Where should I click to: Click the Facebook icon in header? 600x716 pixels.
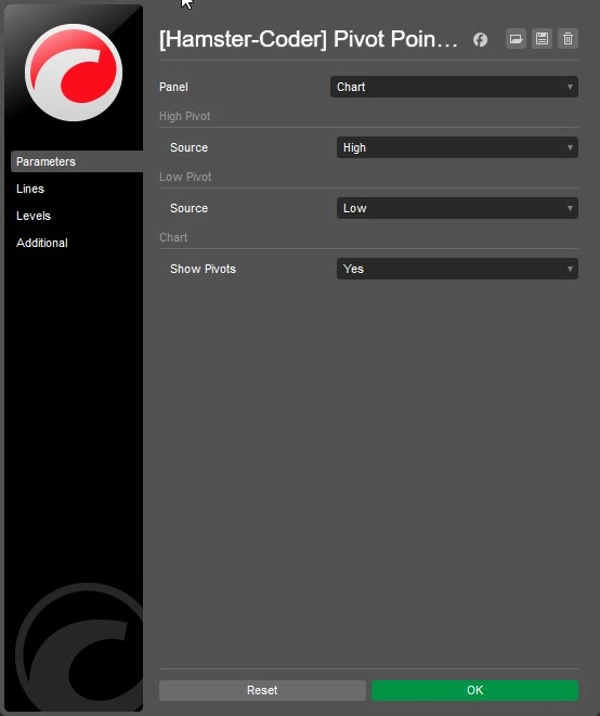pos(480,40)
